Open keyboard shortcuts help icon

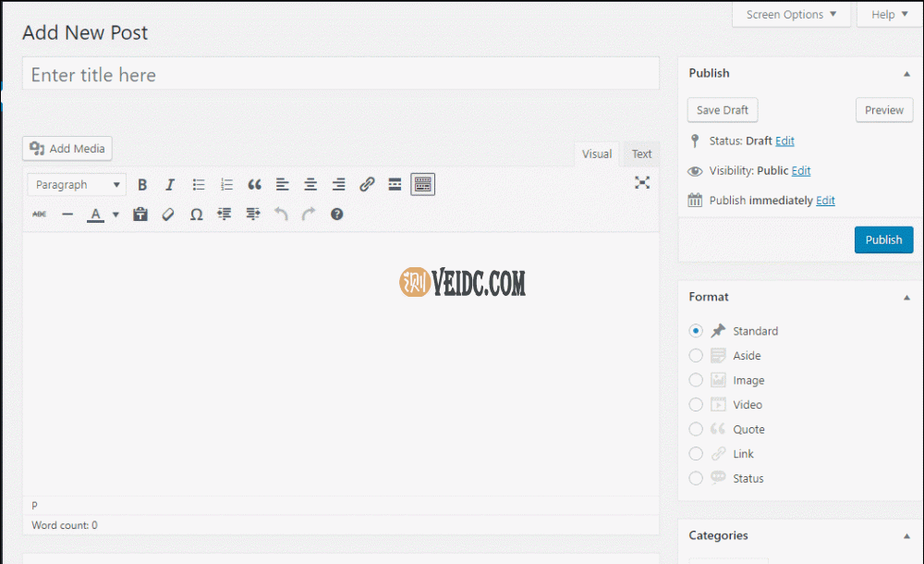[x=337, y=215]
